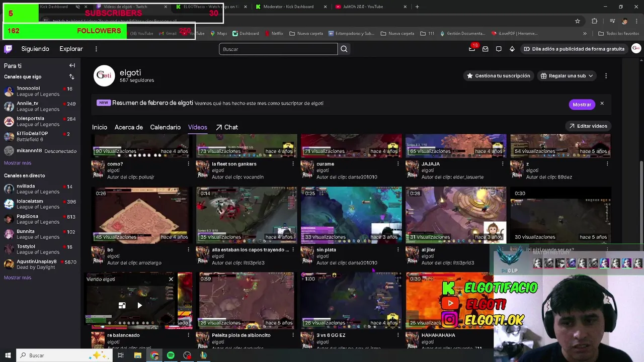Image resolution: width=644 pixels, height=362 pixels.
Task: Open the Acerca de channel tab
Action: (129, 127)
